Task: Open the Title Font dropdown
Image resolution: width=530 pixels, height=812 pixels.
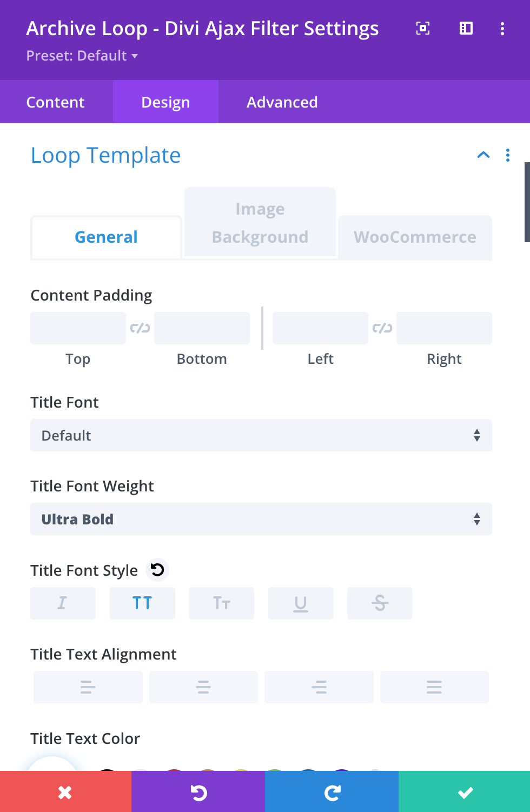Action: tap(261, 436)
